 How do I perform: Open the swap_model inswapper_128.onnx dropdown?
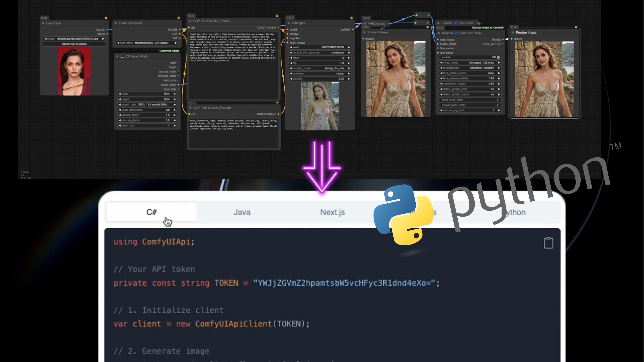coord(470,63)
